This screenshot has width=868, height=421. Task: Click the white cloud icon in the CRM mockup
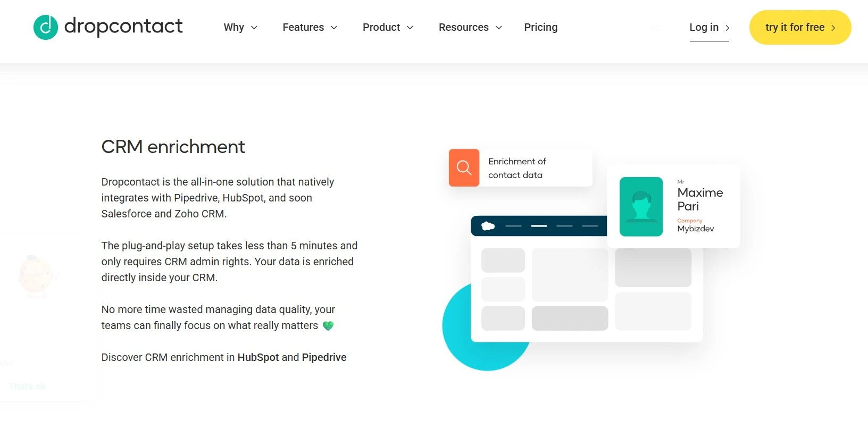pyautogui.click(x=488, y=226)
